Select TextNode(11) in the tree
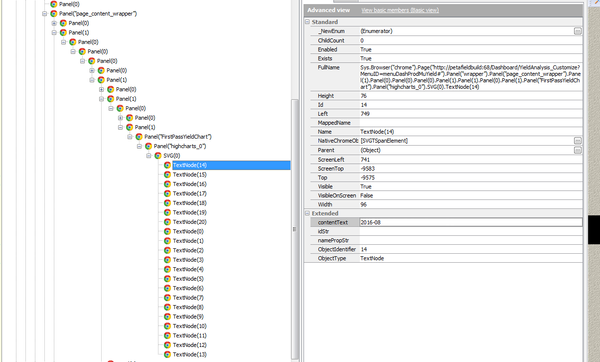600x362 pixels. 189,336
